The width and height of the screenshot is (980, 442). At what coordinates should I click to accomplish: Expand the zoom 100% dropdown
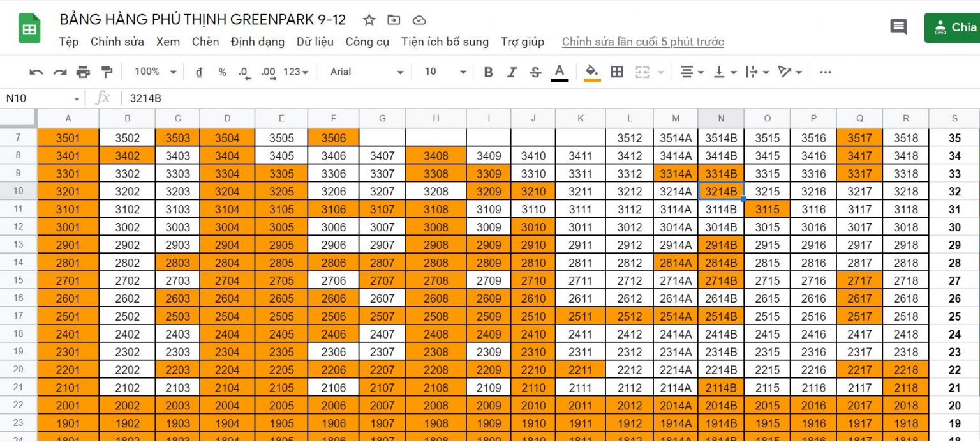155,72
